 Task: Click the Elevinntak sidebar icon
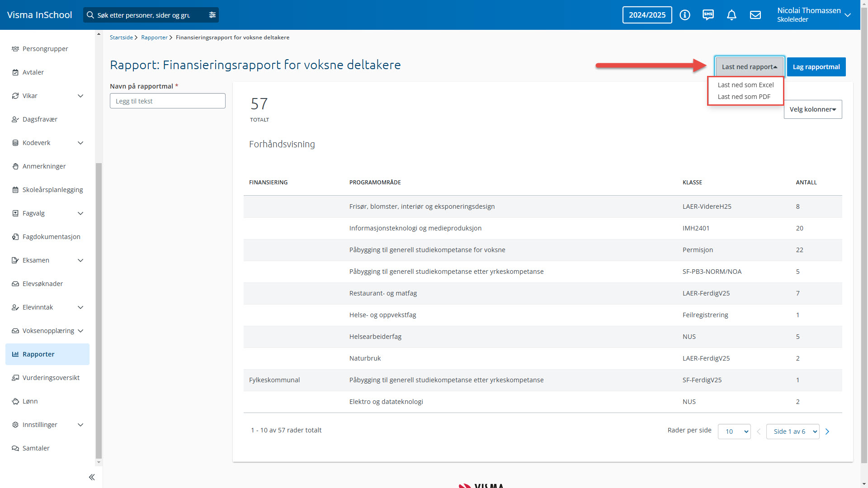pos(15,307)
